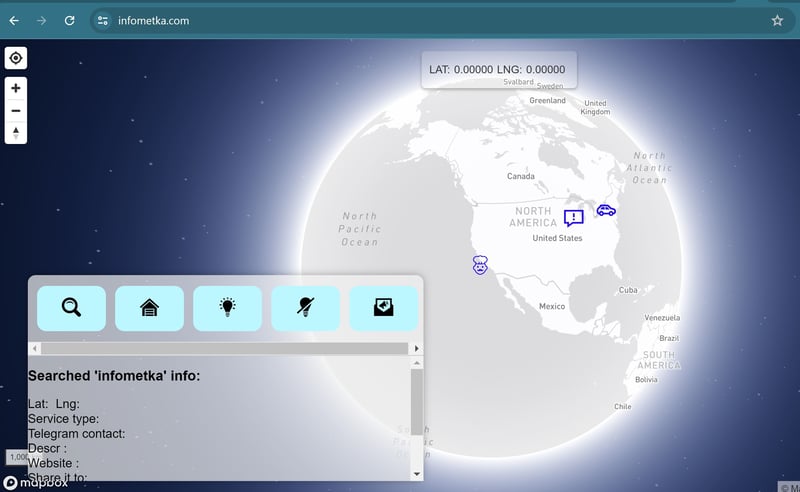Click the "Mexico" map label
This screenshot has height=492, width=800.
point(552,306)
